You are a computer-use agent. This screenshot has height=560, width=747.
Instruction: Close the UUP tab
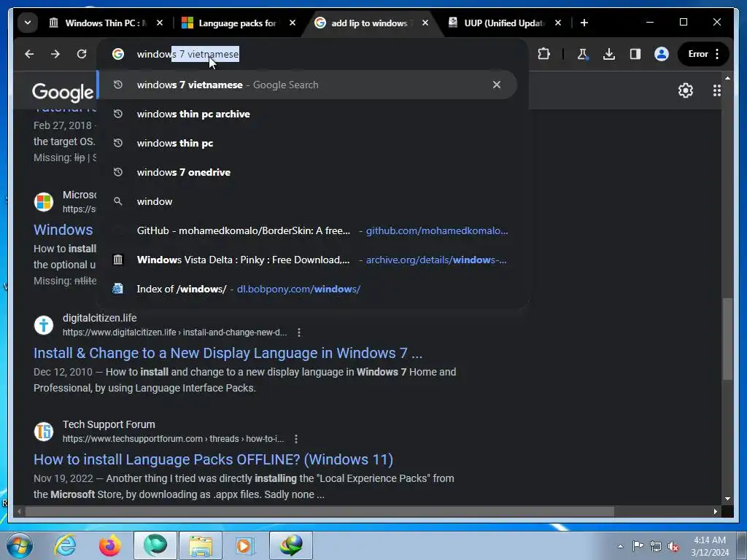(x=558, y=23)
